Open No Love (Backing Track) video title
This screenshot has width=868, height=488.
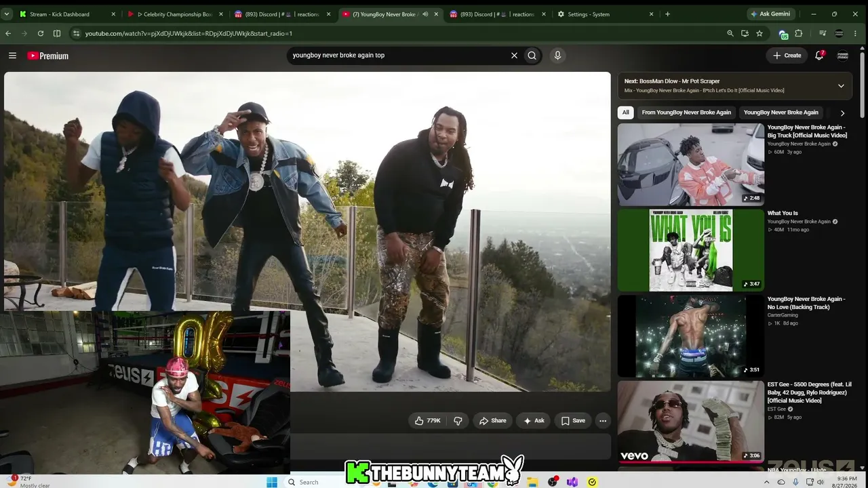coord(806,303)
